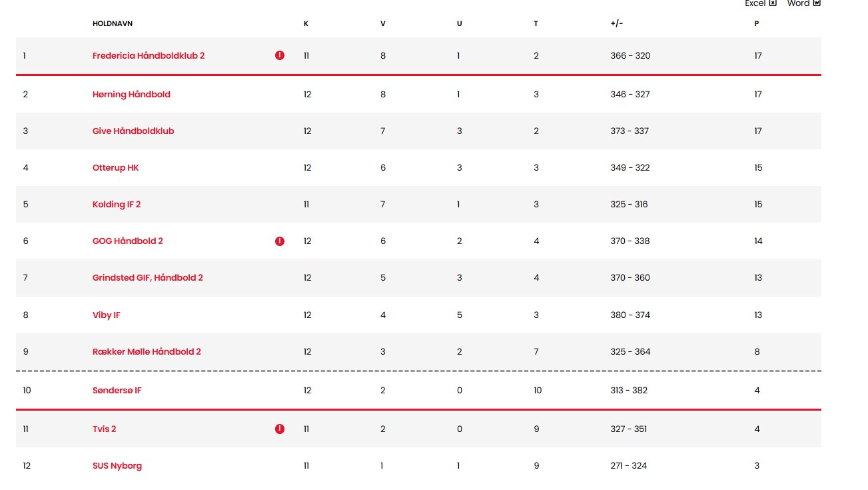Screen dimensions: 868x490
Task: Click the Kolding IF 2 team name
Action: click(117, 205)
